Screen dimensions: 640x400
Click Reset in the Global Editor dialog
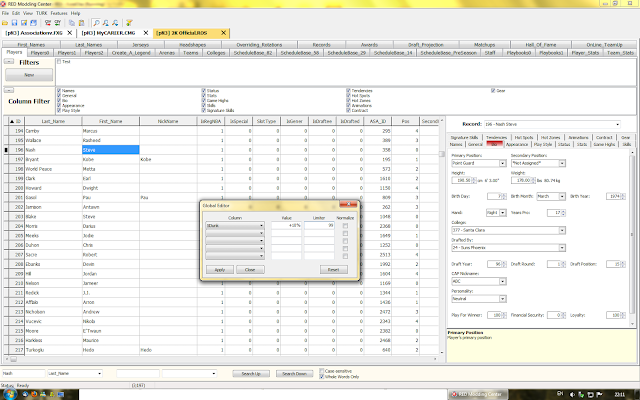click(333, 270)
